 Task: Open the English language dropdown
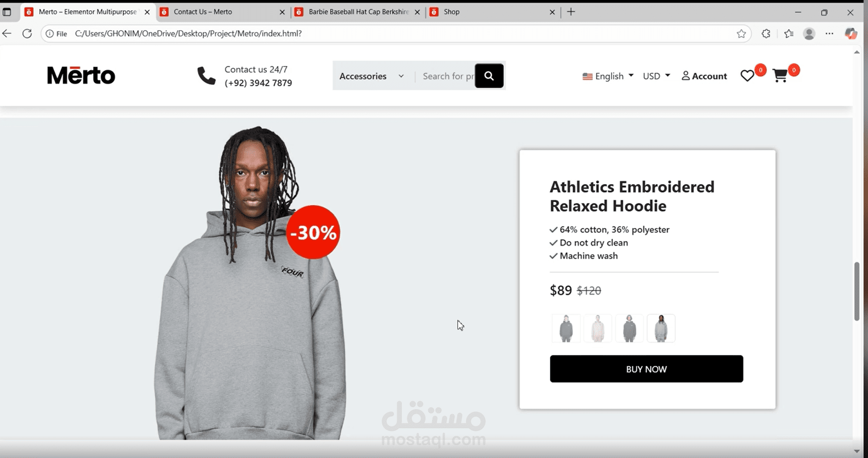point(608,76)
